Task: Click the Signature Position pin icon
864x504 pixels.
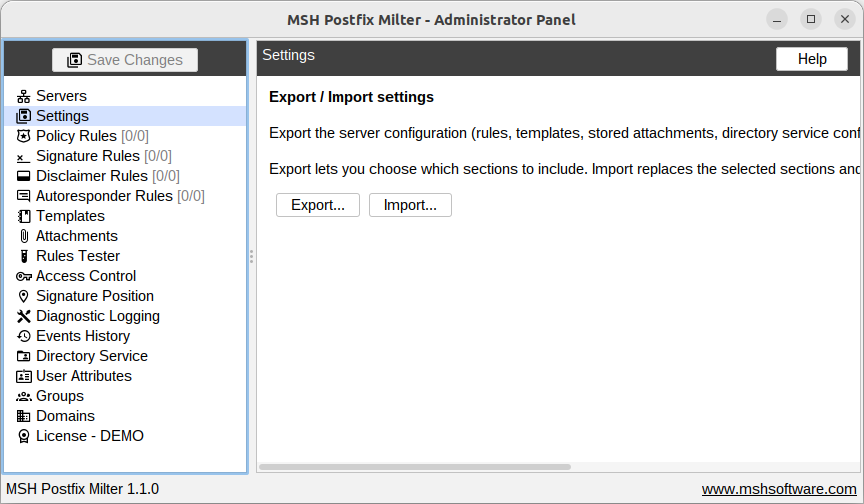Action: coord(23,296)
